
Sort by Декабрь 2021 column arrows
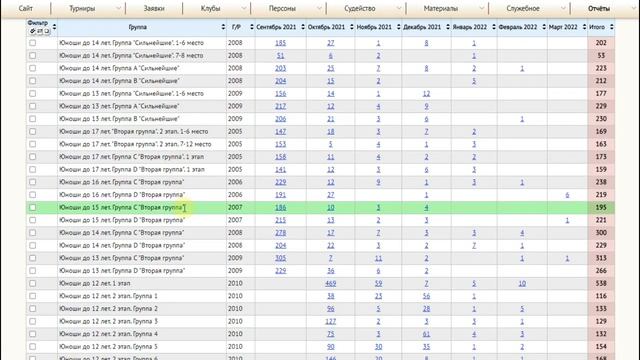point(447,27)
